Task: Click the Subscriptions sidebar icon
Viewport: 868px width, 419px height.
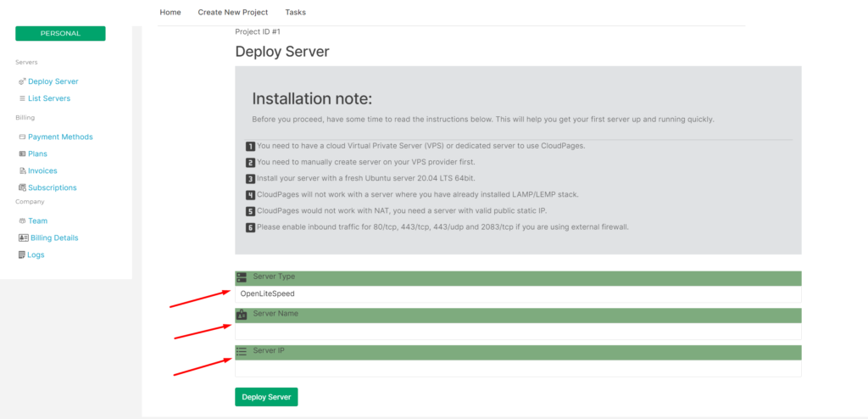Action: click(x=22, y=188)
